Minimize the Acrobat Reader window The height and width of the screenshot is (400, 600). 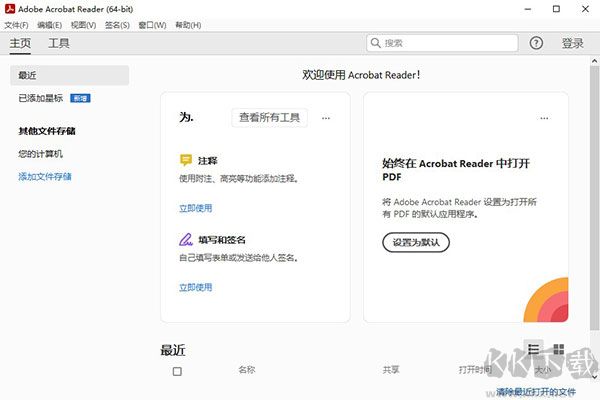[528, 9]
